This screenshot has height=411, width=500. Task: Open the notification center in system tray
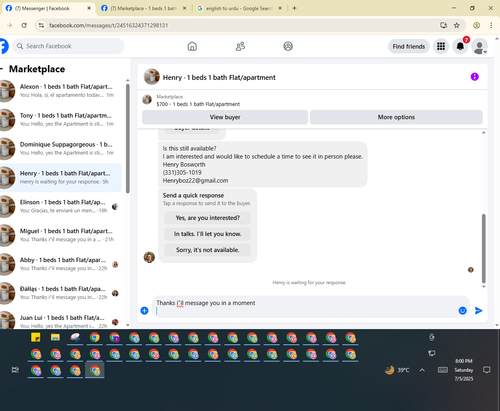pyautogui.click(x=486, y=370)
